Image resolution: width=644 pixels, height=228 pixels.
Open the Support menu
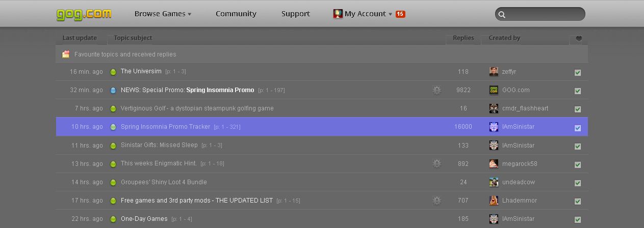296,14
